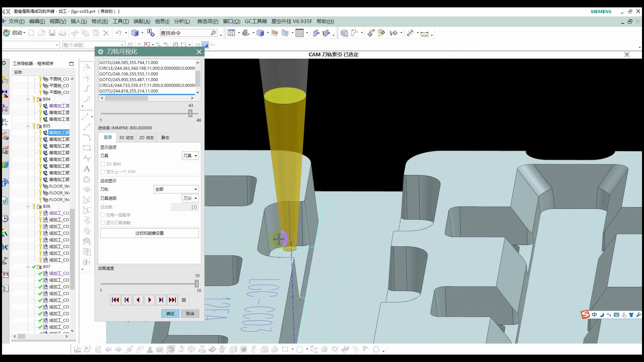
Task: Open the 编辑(E) menu
Action: coord(37,21)
